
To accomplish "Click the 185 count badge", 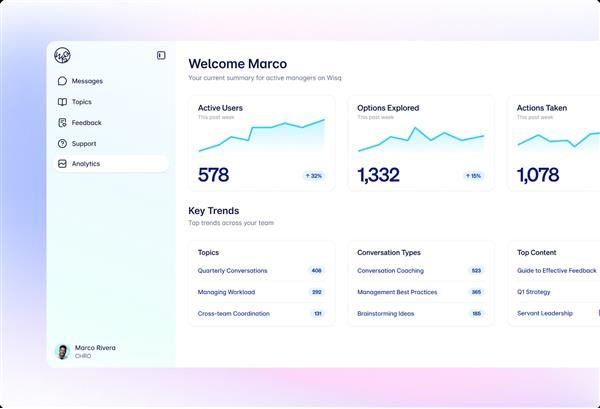I will 476,314.
